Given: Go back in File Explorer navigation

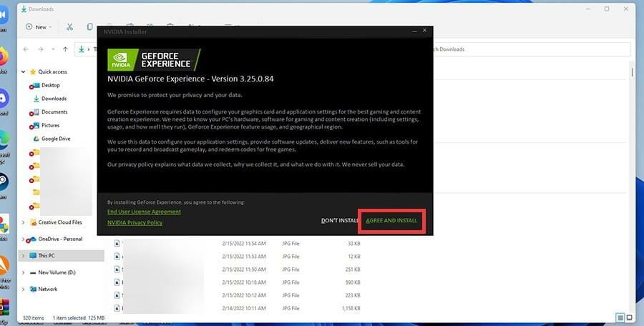Looking at the screenshot, I should point(26,49).
